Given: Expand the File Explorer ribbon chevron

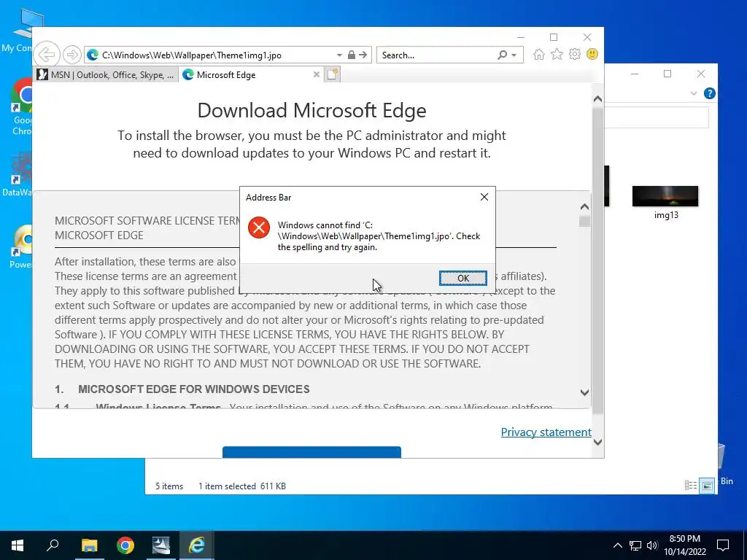Looking at the screenshot, I should pos(694,93).
